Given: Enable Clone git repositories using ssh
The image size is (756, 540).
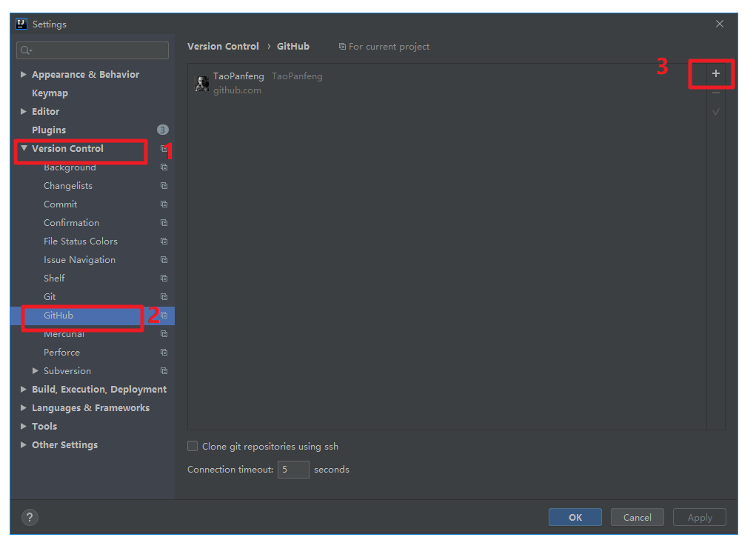Looking at the screenshot, I should (193, 446).
